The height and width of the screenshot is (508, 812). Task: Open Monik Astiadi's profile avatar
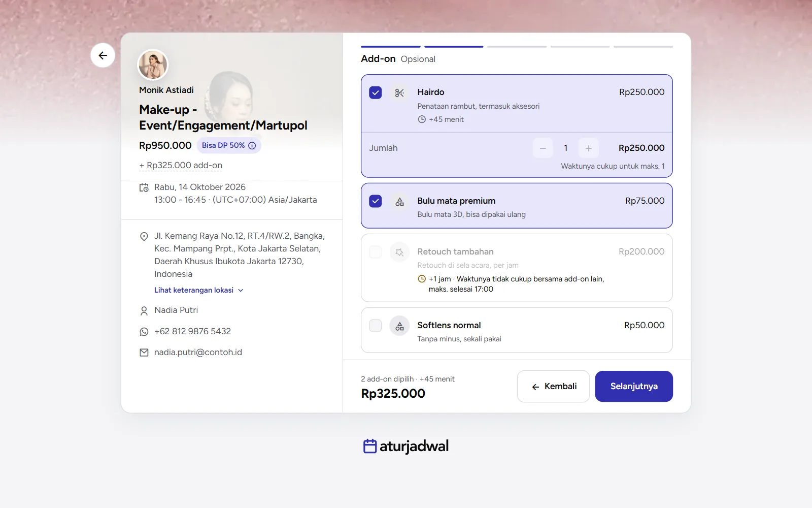[153, 65]
